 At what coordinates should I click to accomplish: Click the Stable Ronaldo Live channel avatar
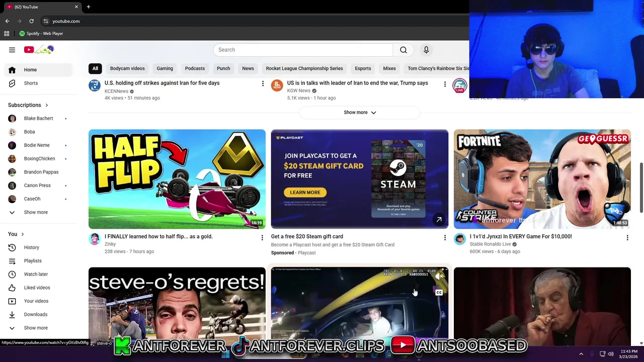pos(460,239)
